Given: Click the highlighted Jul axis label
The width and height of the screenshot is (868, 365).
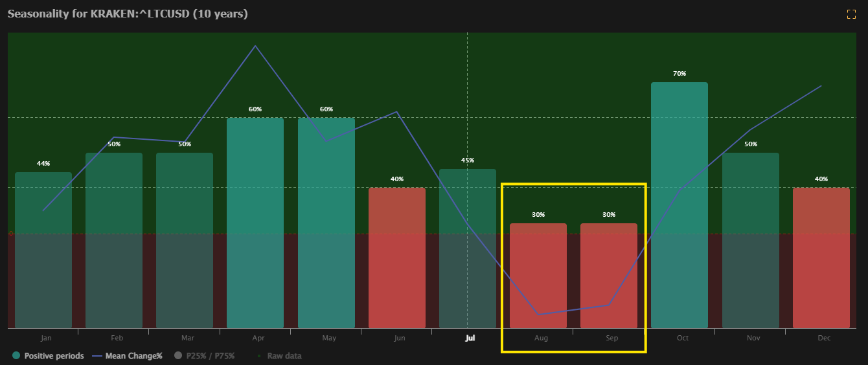Looking at the screenshot, I should 470,338.
